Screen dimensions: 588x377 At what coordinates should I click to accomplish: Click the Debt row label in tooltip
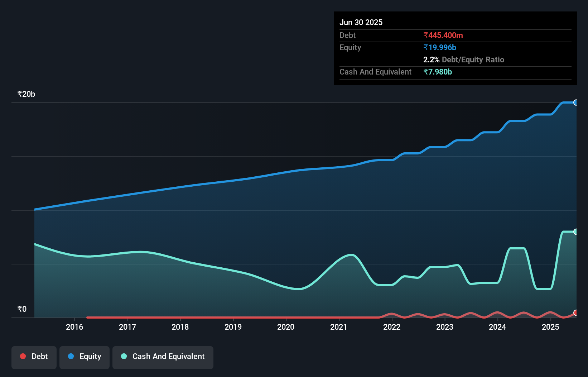[x=347, y=35]
